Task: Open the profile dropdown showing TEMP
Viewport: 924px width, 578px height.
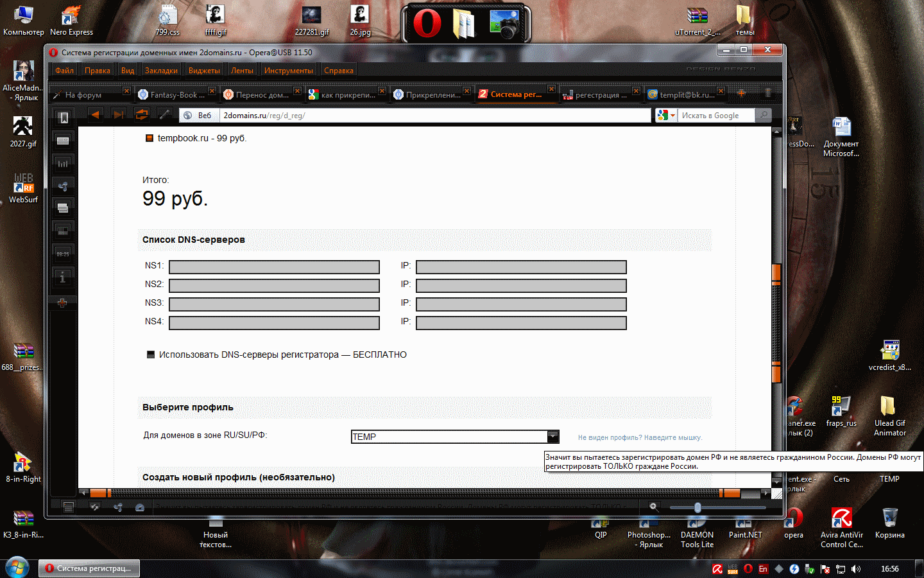Action: (x=455, y=437)
